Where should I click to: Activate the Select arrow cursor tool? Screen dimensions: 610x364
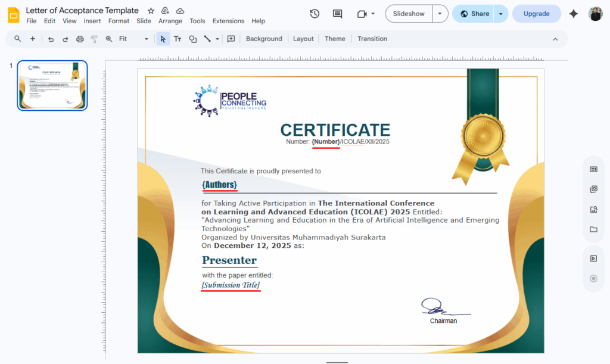[x=163, y=39]
